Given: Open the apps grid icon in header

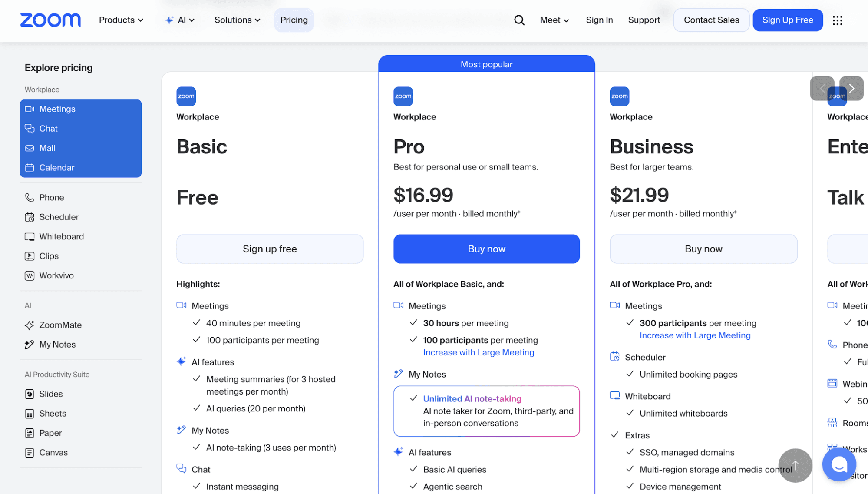Looking at the screenshot, I should tap(838, 20).
